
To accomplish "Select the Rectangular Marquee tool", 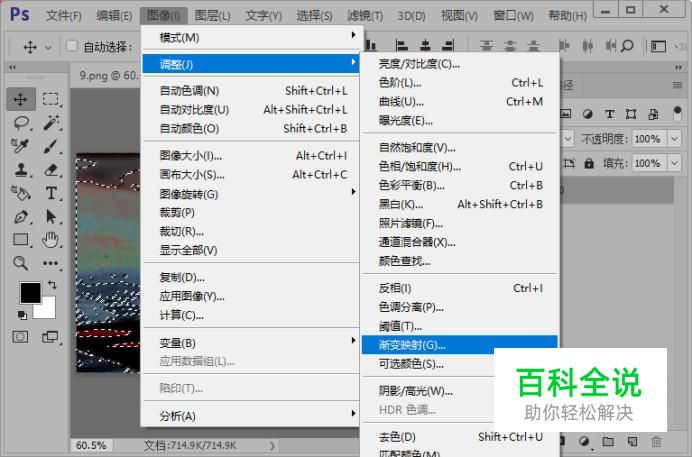I will coord(51,99).
